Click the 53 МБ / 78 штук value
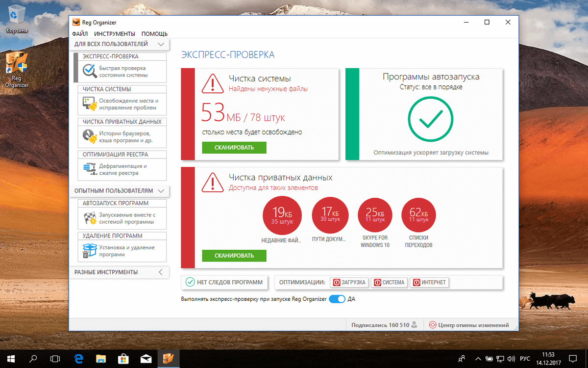This screenshot has height=368, width=588. pos(243,113)
